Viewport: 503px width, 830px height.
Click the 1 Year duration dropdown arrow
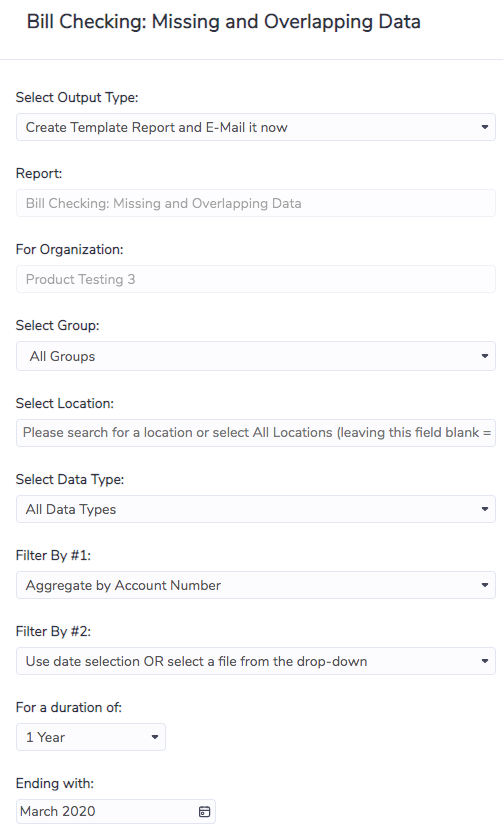point(155,737)
